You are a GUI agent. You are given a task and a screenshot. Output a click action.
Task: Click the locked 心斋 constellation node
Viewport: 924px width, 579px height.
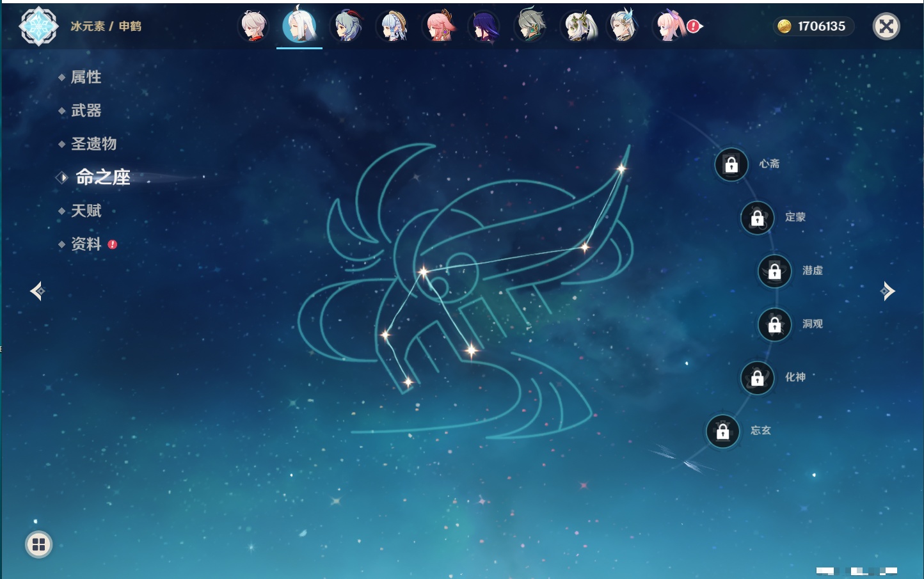(x=731, y=165)
